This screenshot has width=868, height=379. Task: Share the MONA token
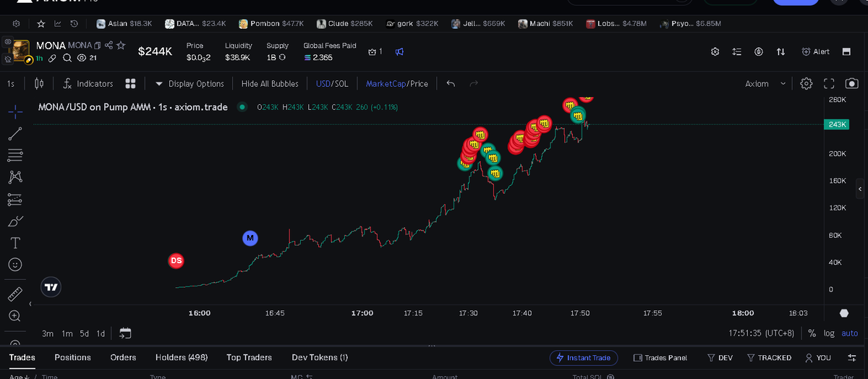[x=109, y=46]
